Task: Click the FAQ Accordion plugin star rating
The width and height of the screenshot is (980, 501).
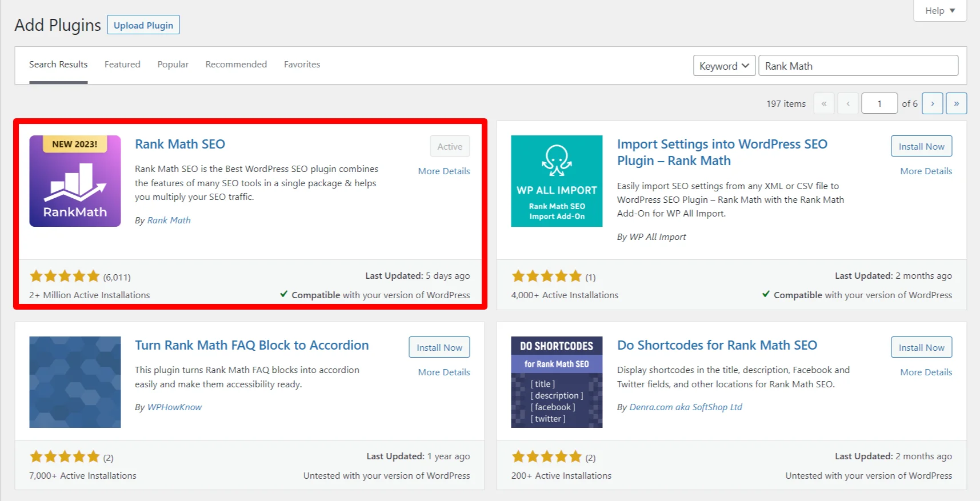Action: [65, 457]
